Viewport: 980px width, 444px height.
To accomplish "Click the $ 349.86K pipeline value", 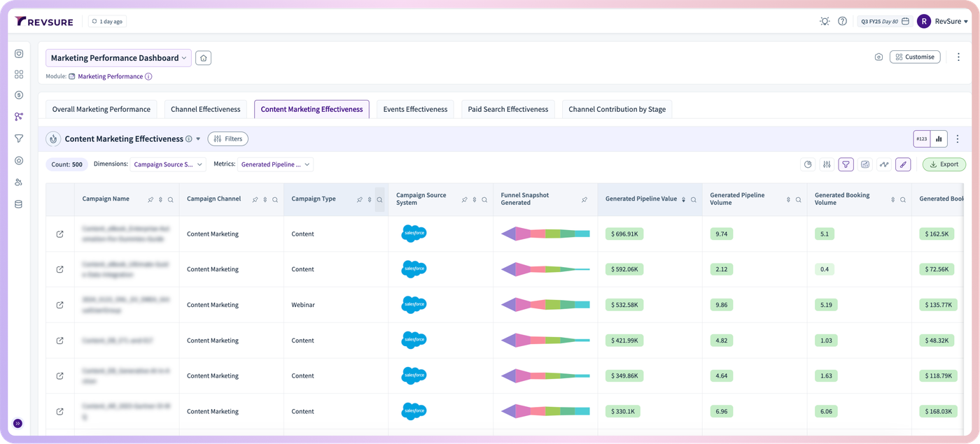I will pyautogui.click(x=624, y=375).
